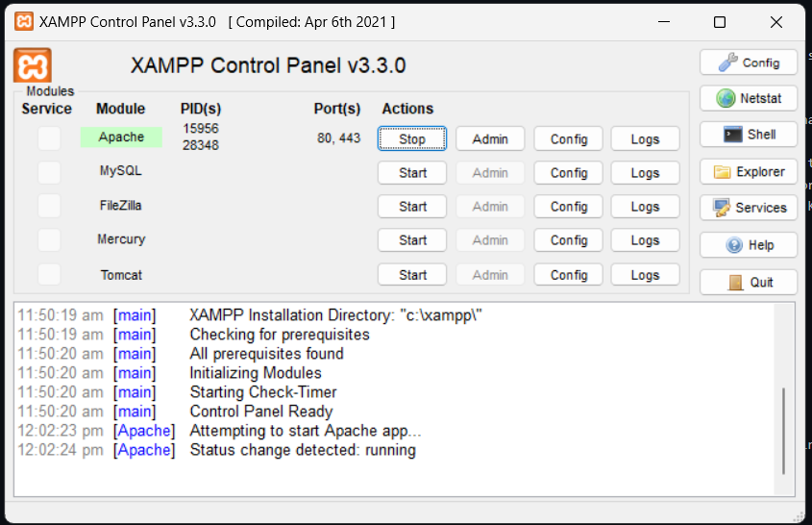Click log line 'Control Panel Ready'
812x525 pixels.
261,412
